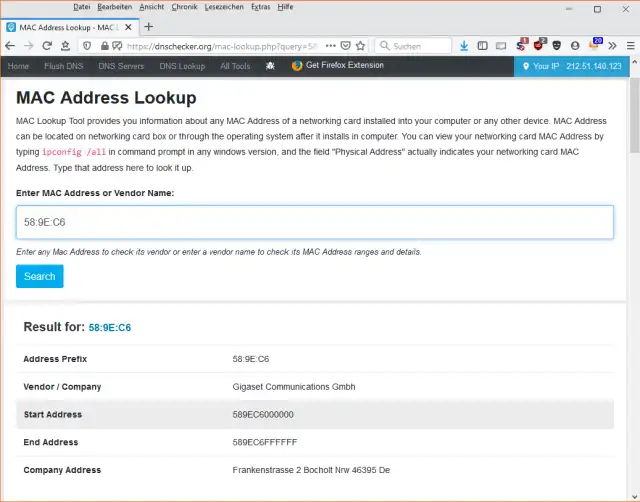
Task: Open the Lesezeichen menu
Action: (224, 7)
